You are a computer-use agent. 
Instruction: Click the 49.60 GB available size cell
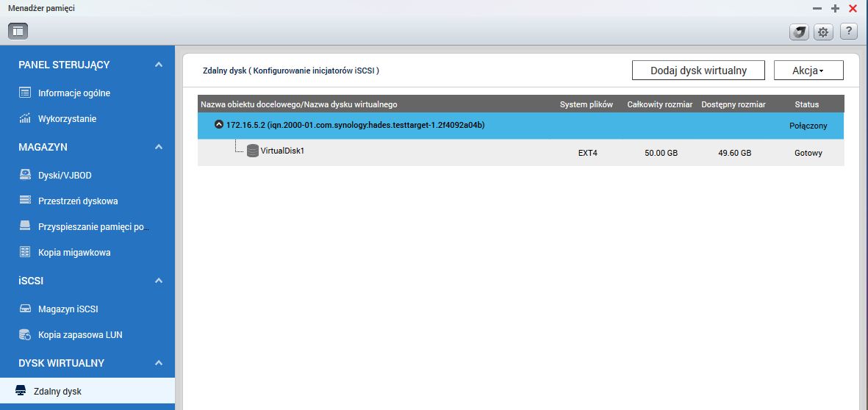(734, 153)
